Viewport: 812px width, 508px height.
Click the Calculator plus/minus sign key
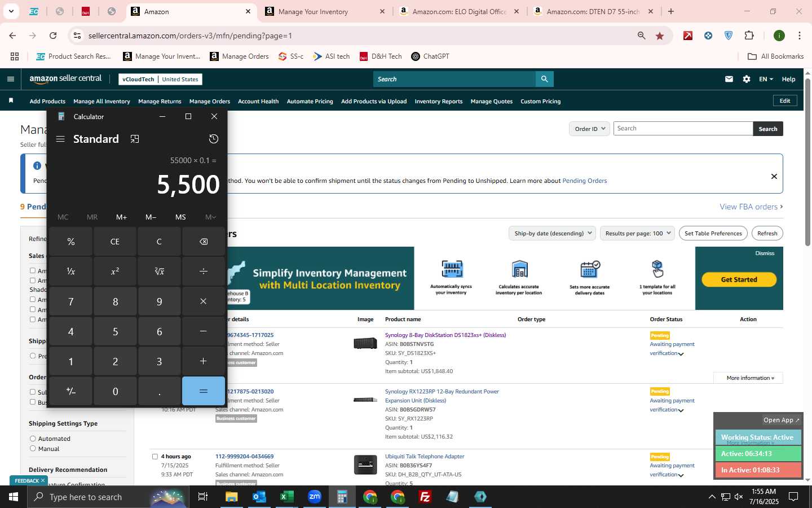(71, 391)
